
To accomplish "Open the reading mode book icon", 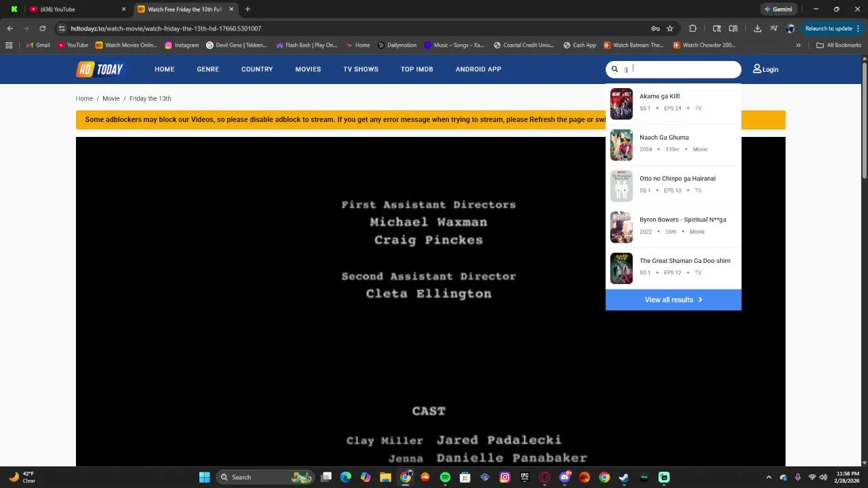I will pyautogui.click(x=733, y=28).
